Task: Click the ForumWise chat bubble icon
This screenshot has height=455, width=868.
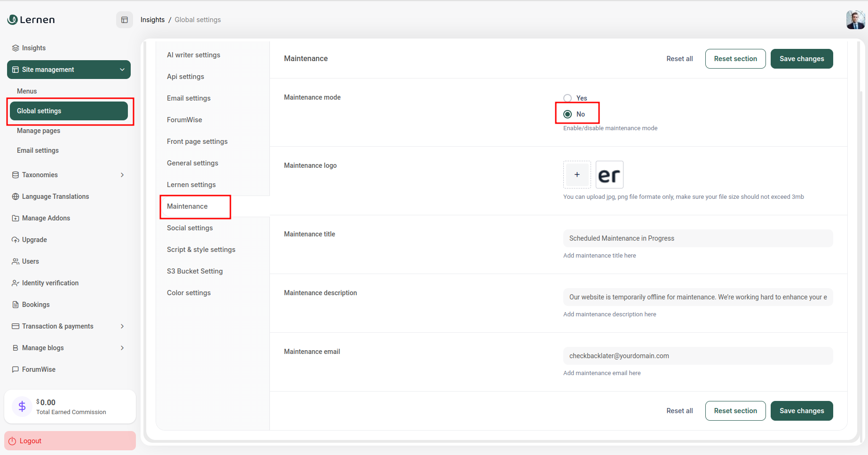Action: click(x=15, y=369)
